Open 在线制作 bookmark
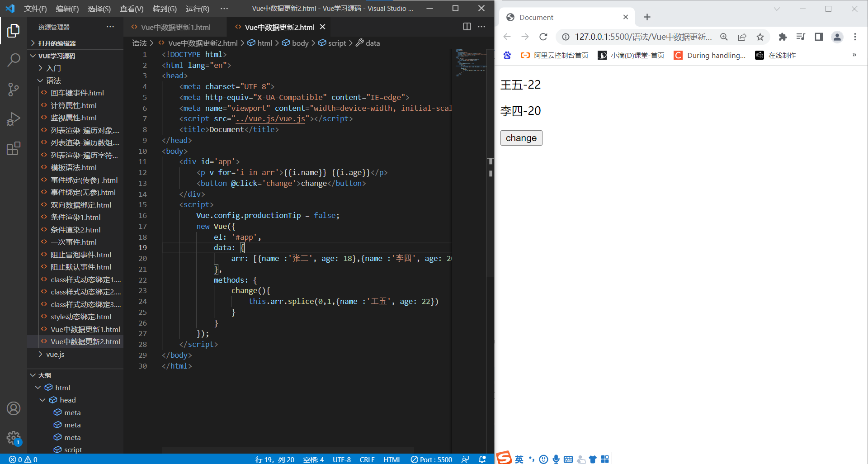The width and height of the screenshot is (868, 464). (x=776, y=55)
